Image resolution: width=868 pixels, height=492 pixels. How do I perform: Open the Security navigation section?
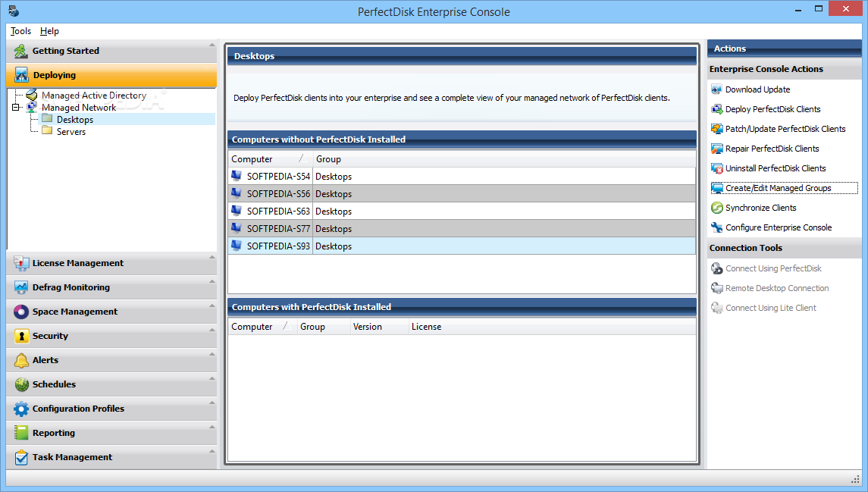tap(112, 336)
